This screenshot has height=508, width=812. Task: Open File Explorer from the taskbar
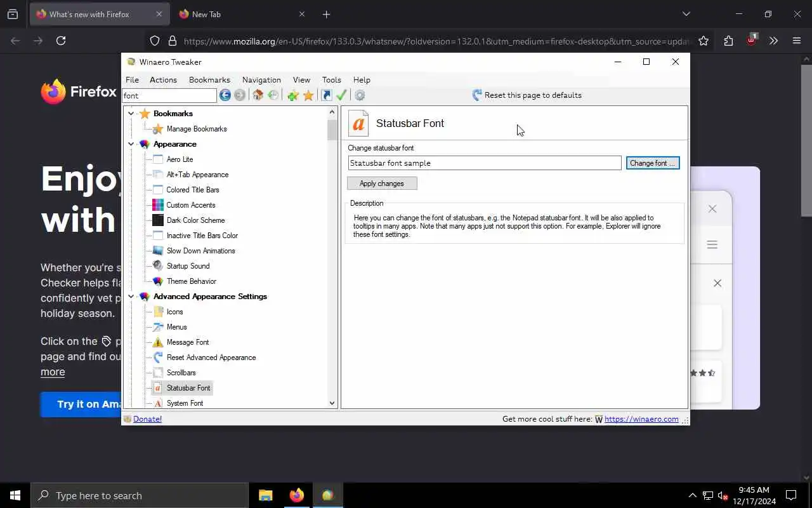click(x=266, y=495)
